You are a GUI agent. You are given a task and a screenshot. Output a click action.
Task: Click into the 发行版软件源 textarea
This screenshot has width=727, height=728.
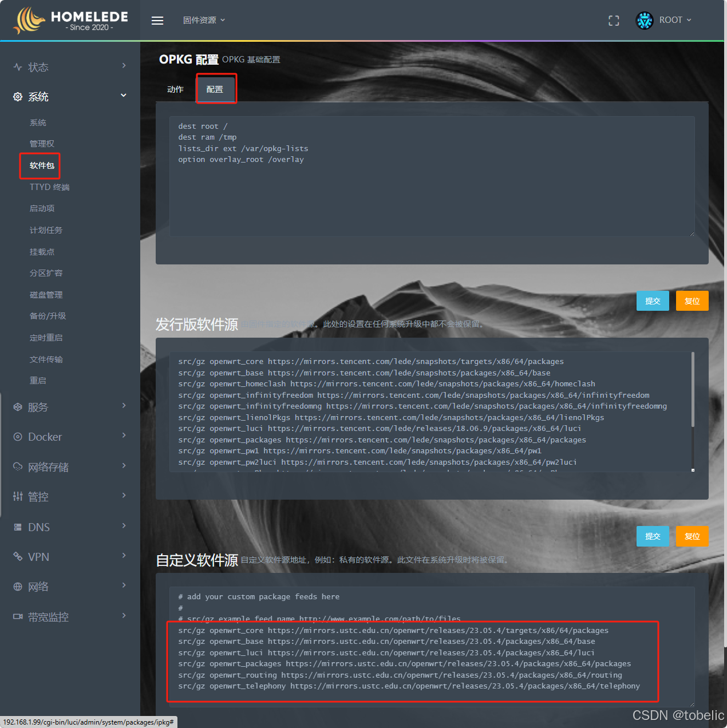point(432,412)
